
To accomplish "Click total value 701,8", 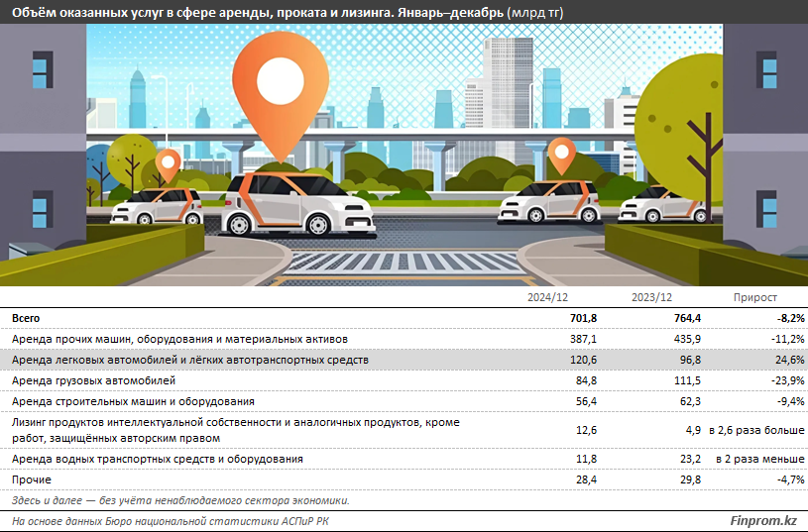I will point(583,318).
